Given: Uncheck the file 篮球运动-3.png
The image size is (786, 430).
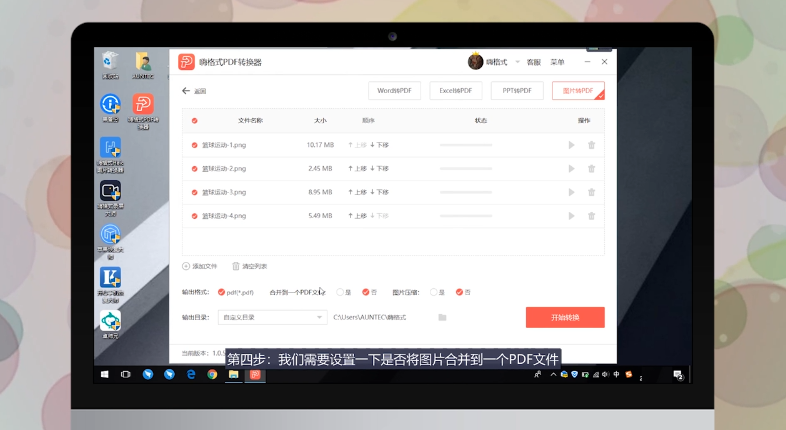Looking at the screenshot, I should [x=194, y=192].
